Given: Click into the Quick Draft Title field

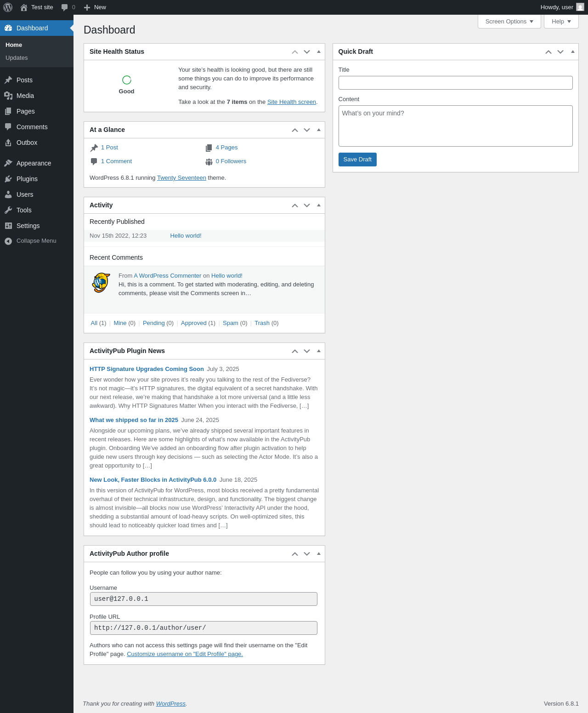Looking at the screenshot, I should tap(455, 83).
